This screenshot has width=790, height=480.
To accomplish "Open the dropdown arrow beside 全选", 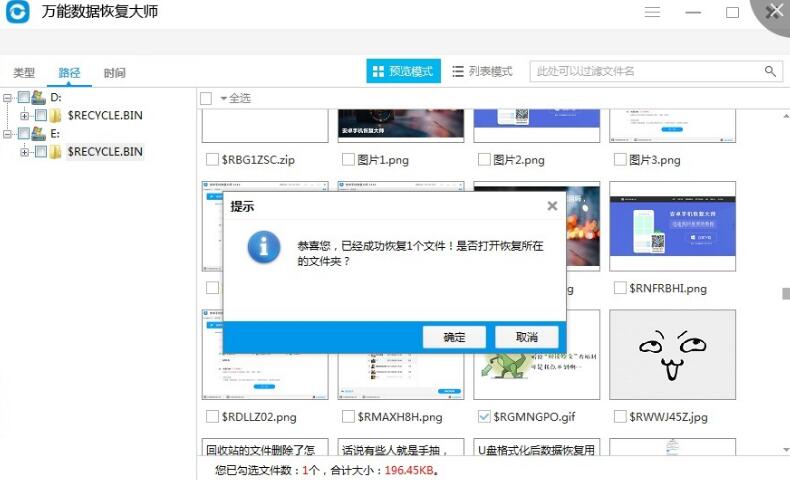I will click(x=223, y=99).
